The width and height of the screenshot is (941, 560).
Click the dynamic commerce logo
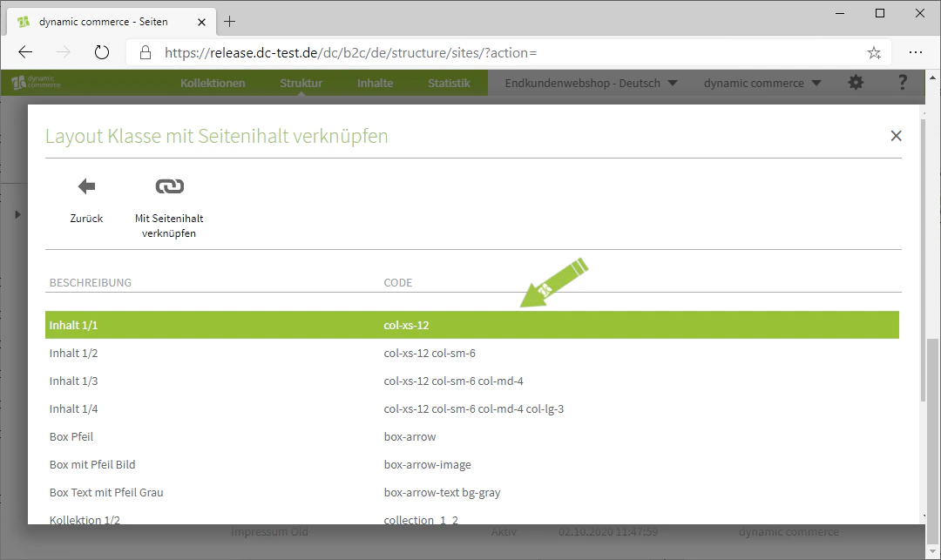tap(36, 82)
